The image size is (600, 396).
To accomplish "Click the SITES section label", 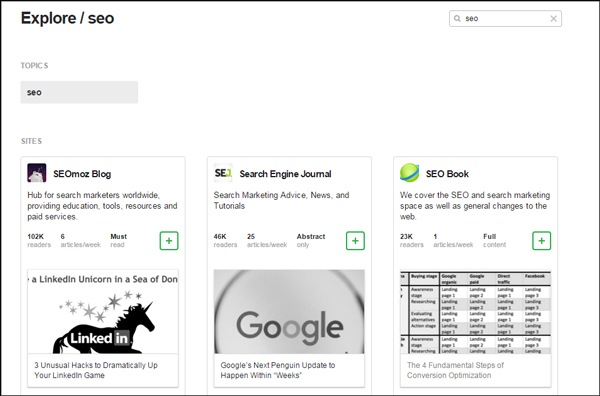I will (x=31, y=141).
